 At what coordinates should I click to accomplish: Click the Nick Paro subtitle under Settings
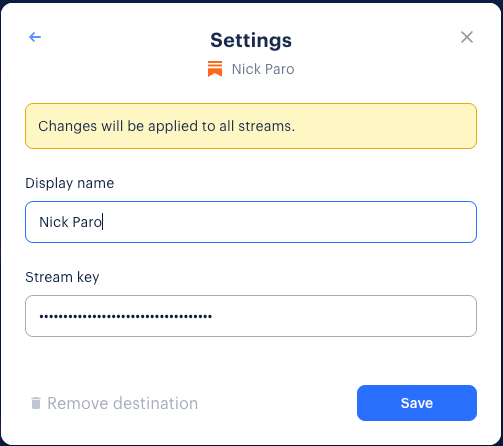(263, 69)
